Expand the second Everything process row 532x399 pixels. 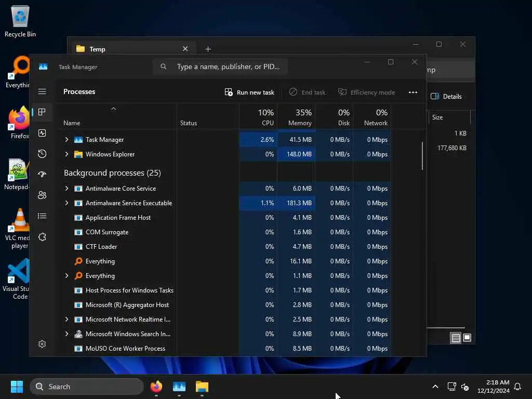tap(66, 276)
